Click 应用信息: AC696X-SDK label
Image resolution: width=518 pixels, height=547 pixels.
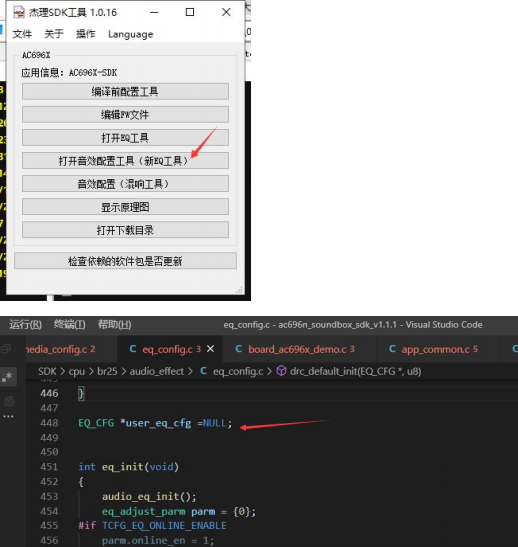(x=69, y=73)
